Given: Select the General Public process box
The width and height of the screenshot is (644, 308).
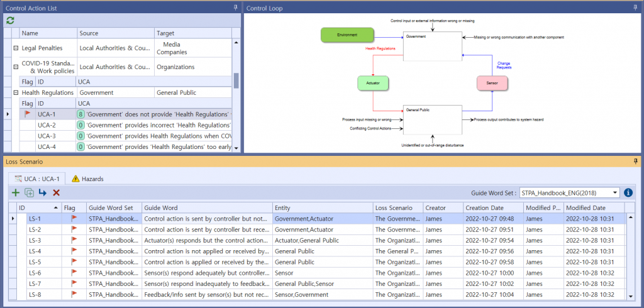Looking at the screenshot, I should click(432, 120).
